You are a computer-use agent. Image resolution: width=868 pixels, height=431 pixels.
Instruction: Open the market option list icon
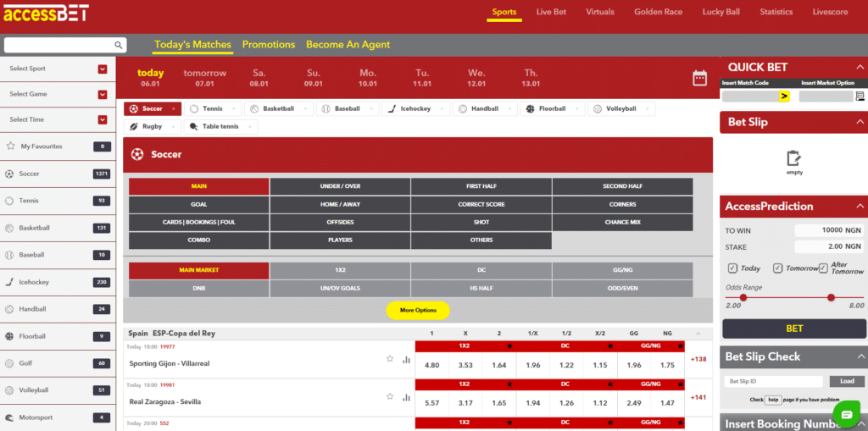[860, 97]
